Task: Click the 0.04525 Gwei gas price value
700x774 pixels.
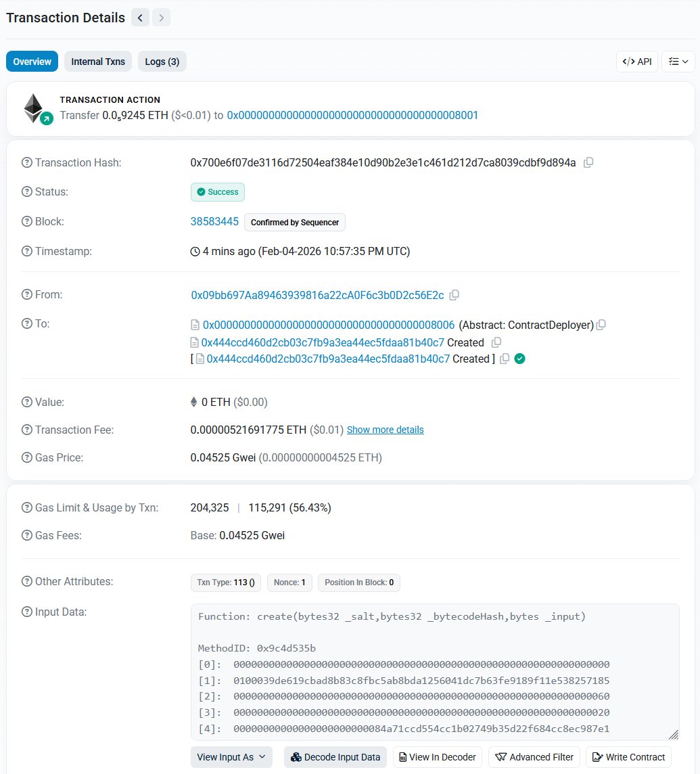Action: coord(223,457)
